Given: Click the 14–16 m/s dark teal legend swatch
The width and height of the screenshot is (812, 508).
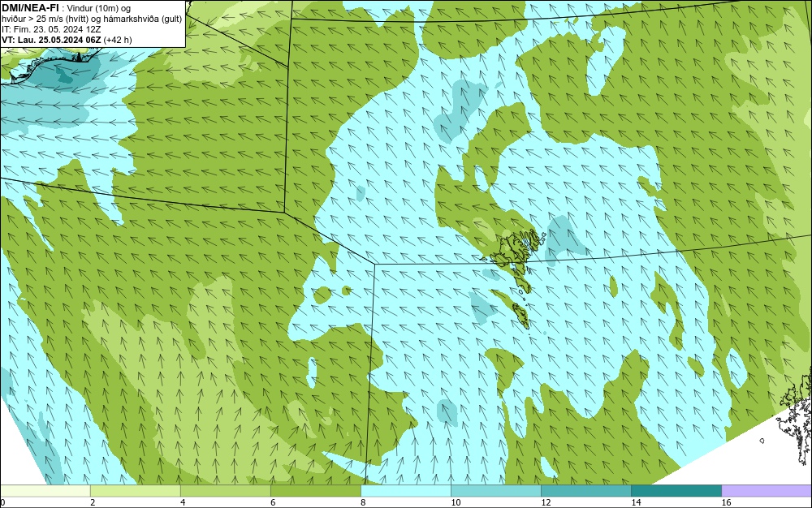Looking at the screenshot, I should point(676,491).
